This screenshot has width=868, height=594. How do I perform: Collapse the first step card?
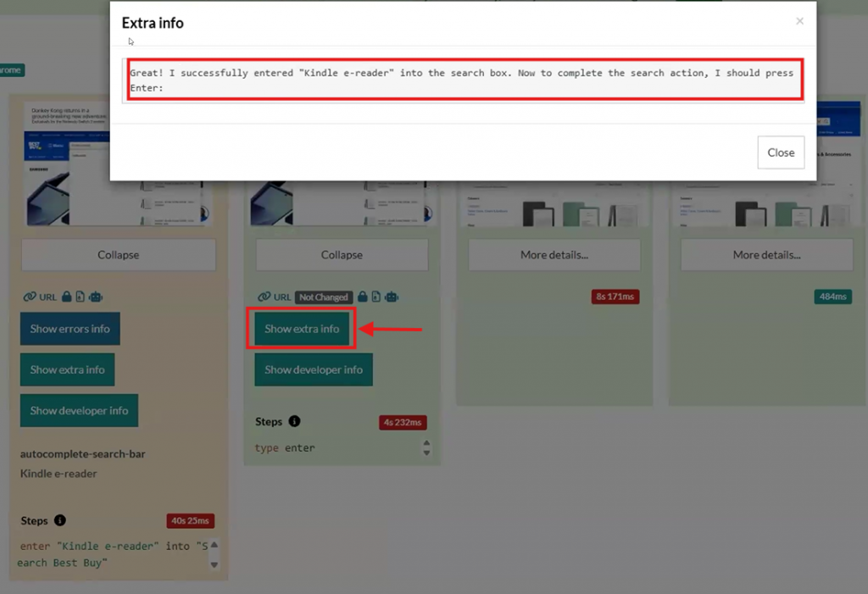(118, 254)
